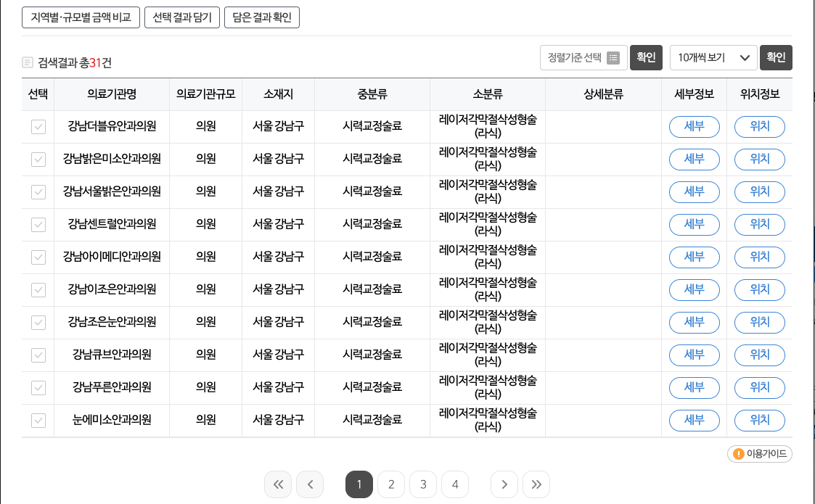This screenshot has height=504, width=815.
Task: Click the 세부 button for 강남더블유안과의원
Action: (x=694, y=126)
